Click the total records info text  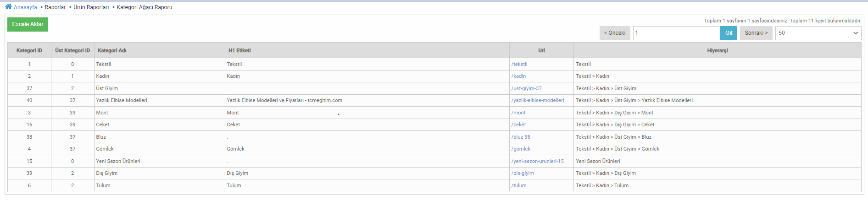point(783,21)
